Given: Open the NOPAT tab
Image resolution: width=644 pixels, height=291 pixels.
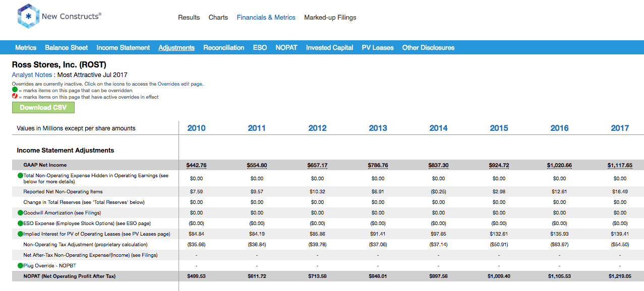Looking at the screenshot, I should (x=286, y=48).
